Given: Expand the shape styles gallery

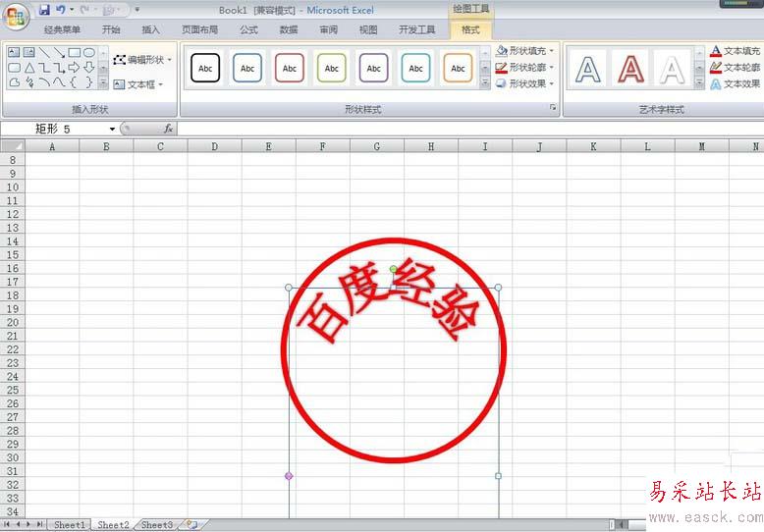Looking at the screenshot, I should click(x=485, y=83).
